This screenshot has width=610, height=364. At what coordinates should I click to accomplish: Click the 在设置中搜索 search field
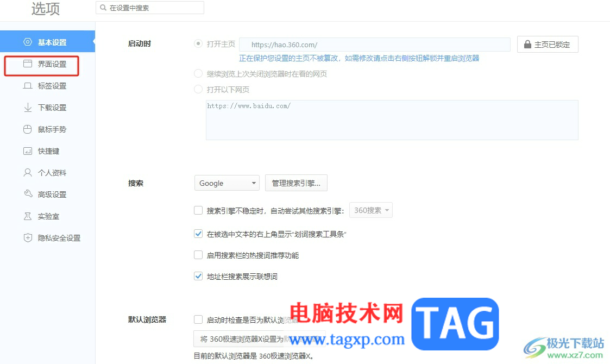pyautogui.click(x=150, y=8)
